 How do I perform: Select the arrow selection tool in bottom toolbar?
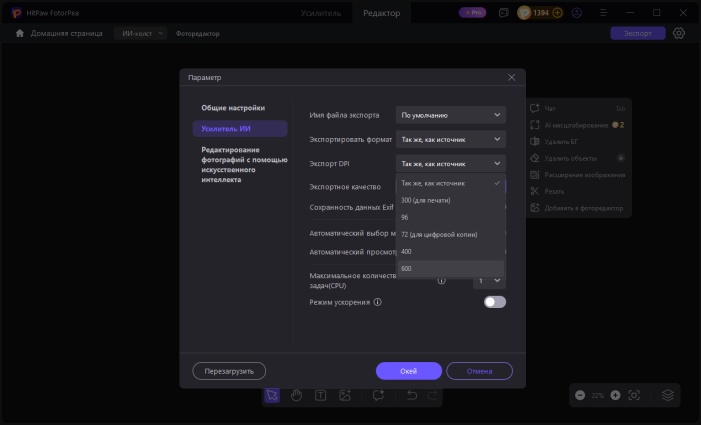pyautogui.click(x=272, y=395)
